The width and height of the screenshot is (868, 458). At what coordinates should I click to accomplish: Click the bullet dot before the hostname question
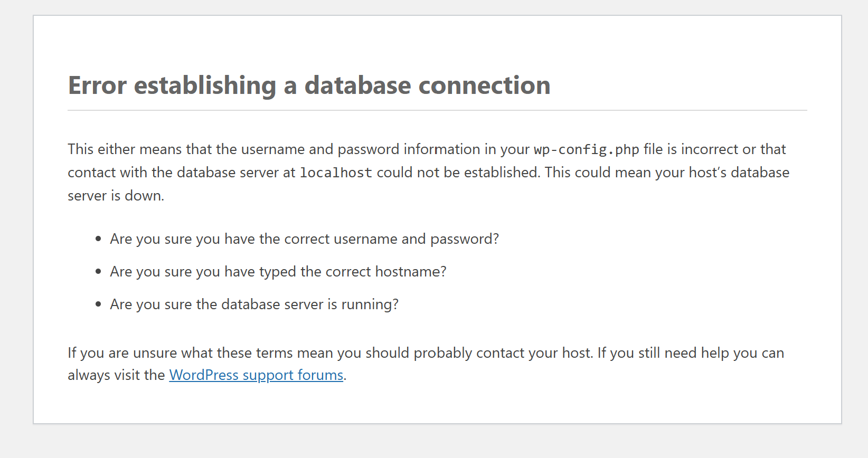tap(98, 272)
